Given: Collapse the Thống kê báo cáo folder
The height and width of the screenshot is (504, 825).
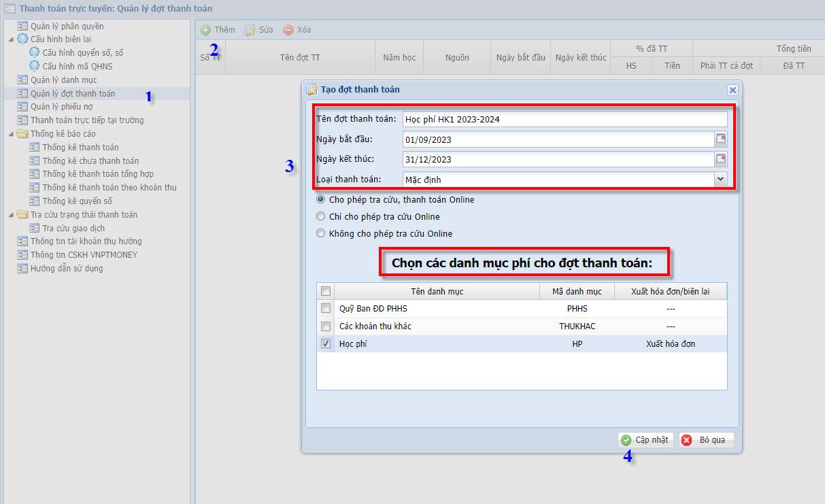Looking at the screenshot, I should click(x=12, y=134).
